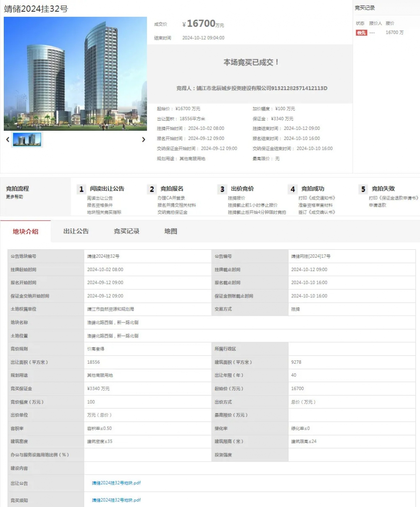Viewport: 420px width, 507px height.
Task: Open the 交纳竞拍保证金 link
Action: pos(173,212)
